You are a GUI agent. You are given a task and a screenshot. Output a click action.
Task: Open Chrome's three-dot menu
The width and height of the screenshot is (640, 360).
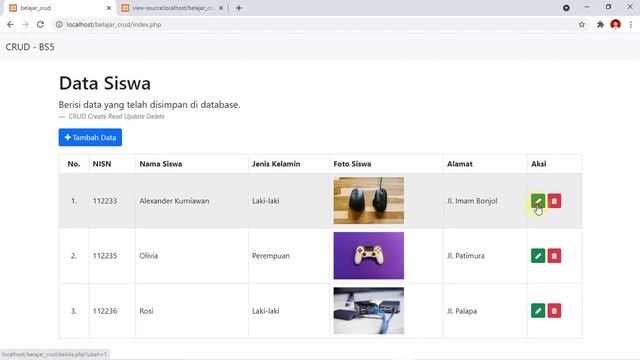click(631, 24)
